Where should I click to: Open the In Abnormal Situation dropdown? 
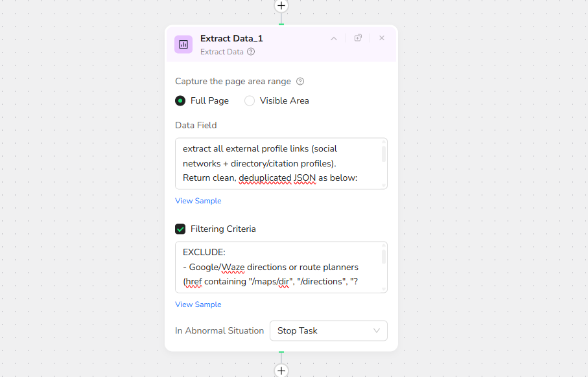tap(328, 330)
